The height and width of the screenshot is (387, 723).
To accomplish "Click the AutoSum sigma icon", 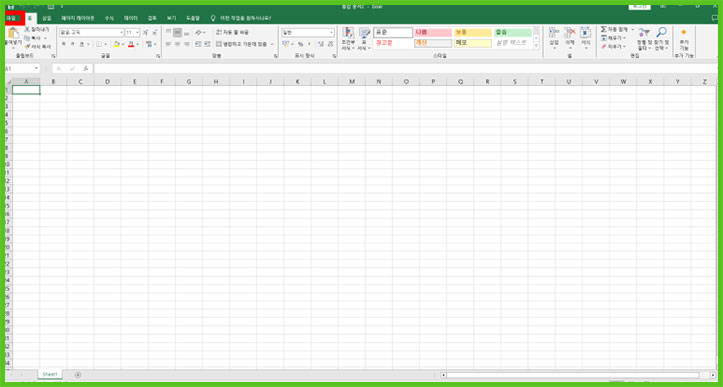I will [604, 30].
